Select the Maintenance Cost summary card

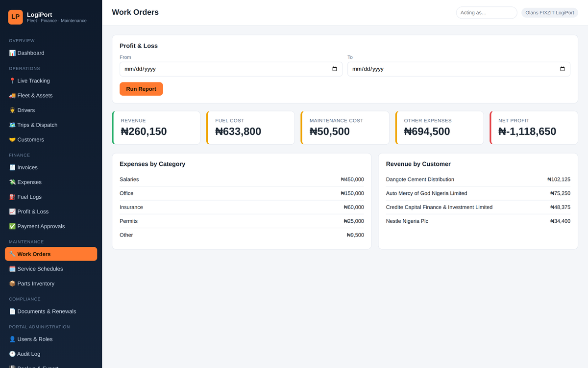[x=345, y=128]
